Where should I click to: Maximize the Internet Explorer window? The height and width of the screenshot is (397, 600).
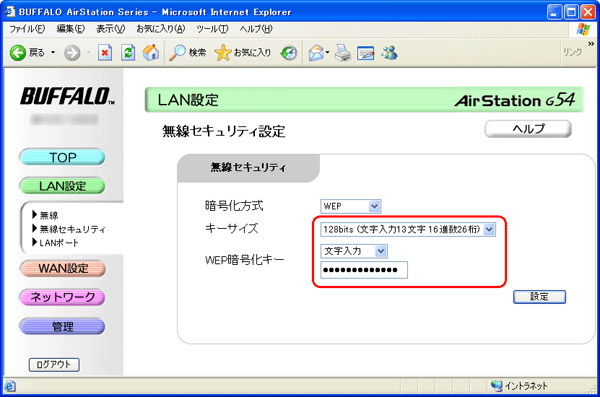(x=571, y=12)
